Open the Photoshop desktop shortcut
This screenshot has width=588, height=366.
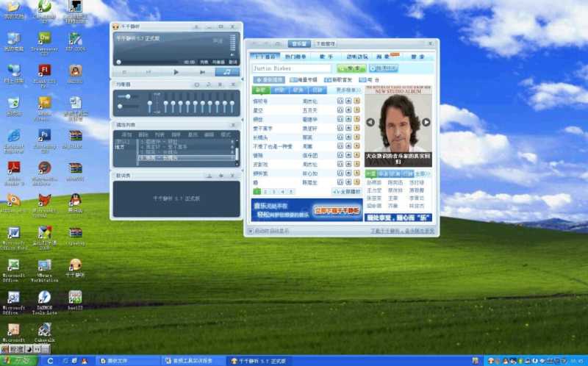click(x=44, y=135)
